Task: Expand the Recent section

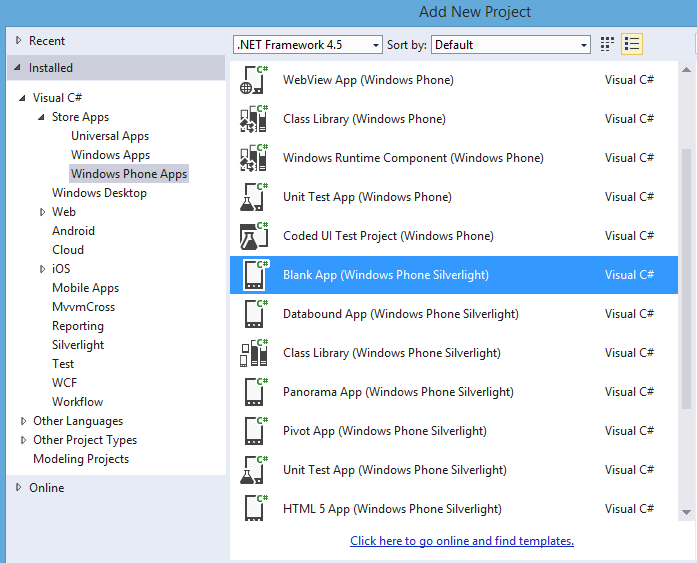Action: point(18,40)
